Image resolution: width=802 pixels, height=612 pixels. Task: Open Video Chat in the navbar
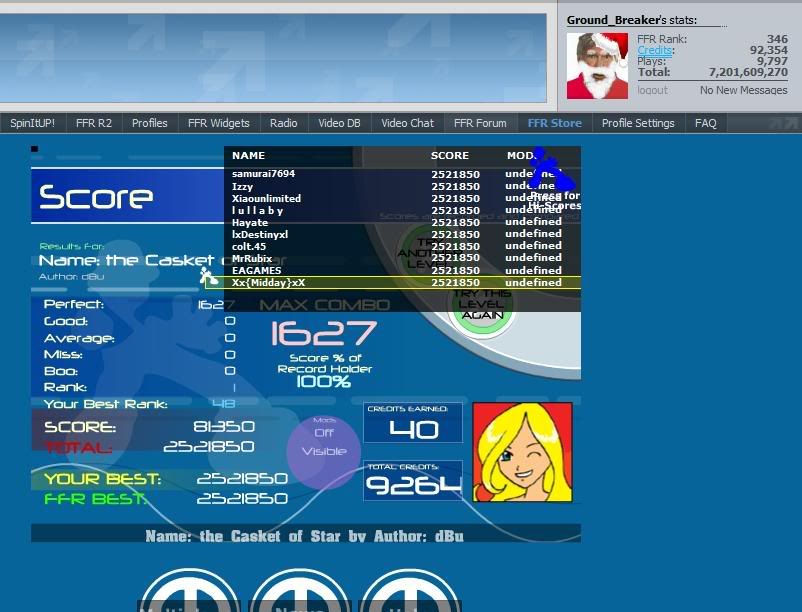407,123
